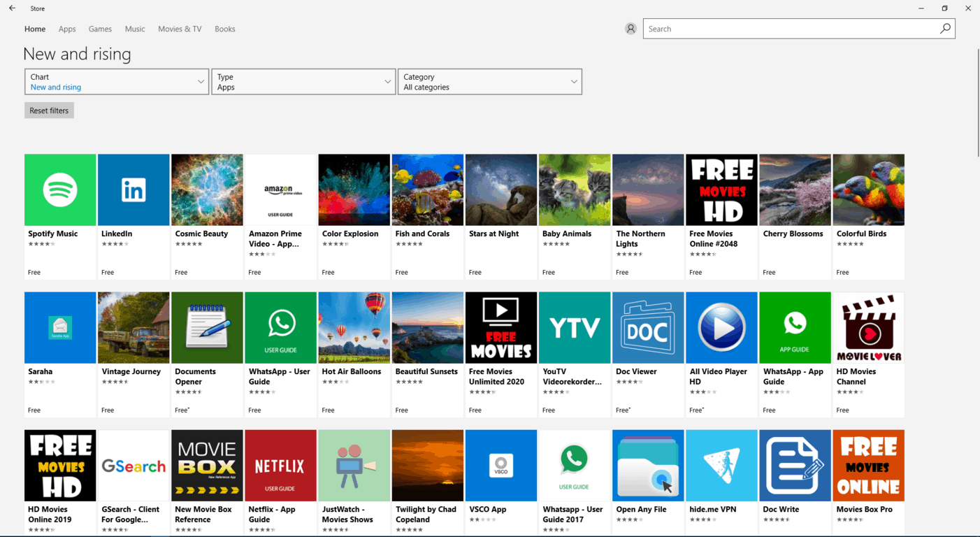This screenshot has height=537, width=980.
Task: Switch to the Games tab
Action: (x=100, y=29)
